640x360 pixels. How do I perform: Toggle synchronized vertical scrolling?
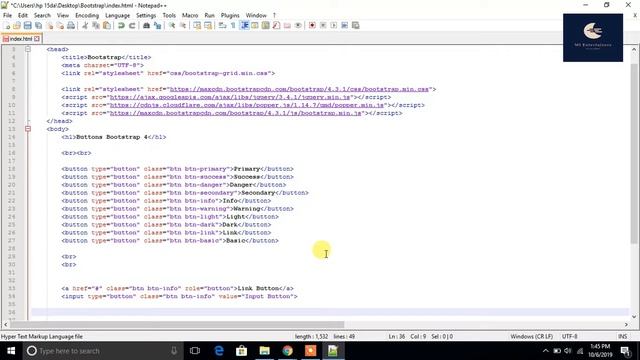point(197,25)
